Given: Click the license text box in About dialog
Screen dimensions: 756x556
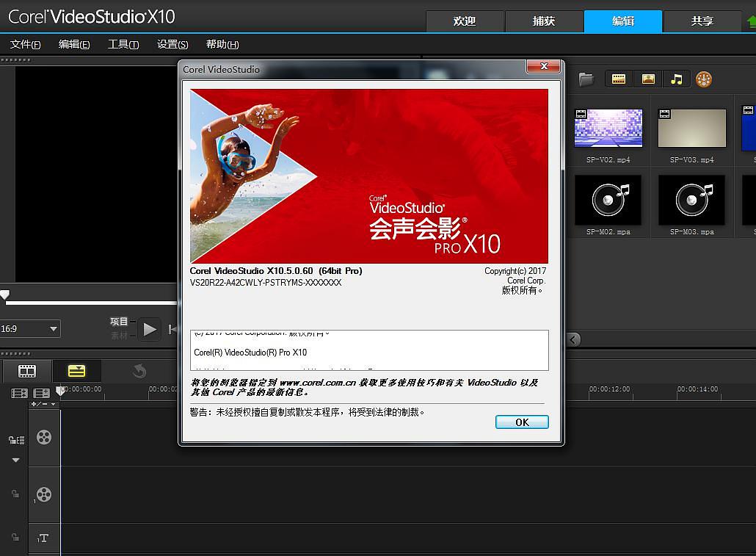Looking at the screenshot, I should tap(369, 350).
